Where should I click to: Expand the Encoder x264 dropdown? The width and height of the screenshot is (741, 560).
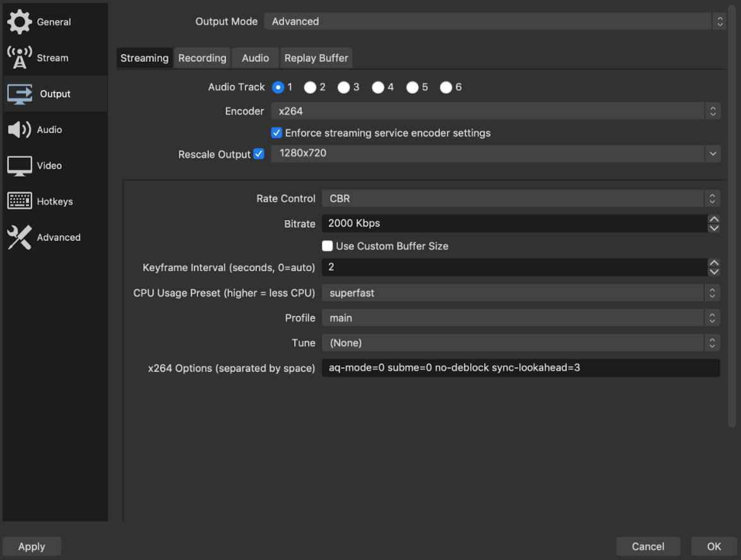click(x=495, y=111)
